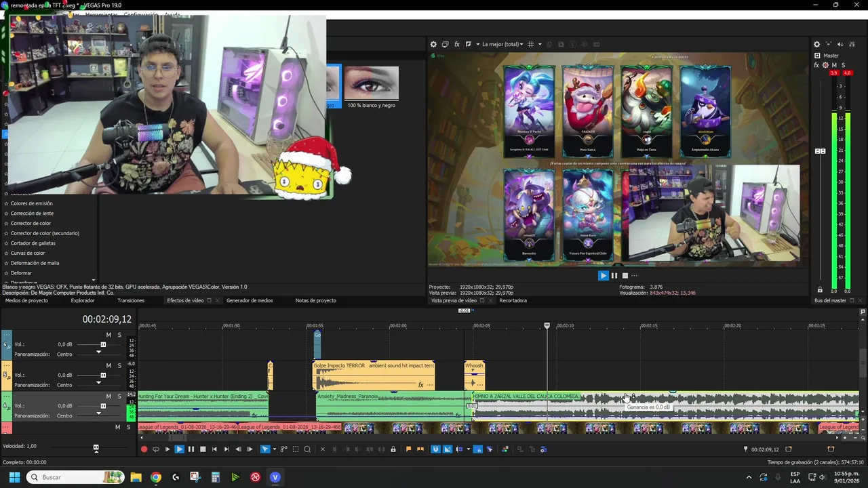Go to start of project button

click(214, 449)
